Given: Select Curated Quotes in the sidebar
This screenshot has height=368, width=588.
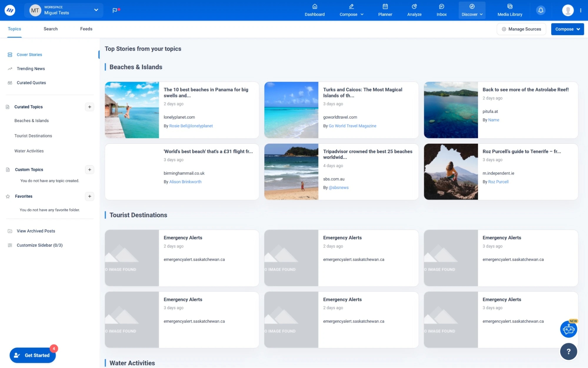Looking at the screenshot, I should coord(31,83).
